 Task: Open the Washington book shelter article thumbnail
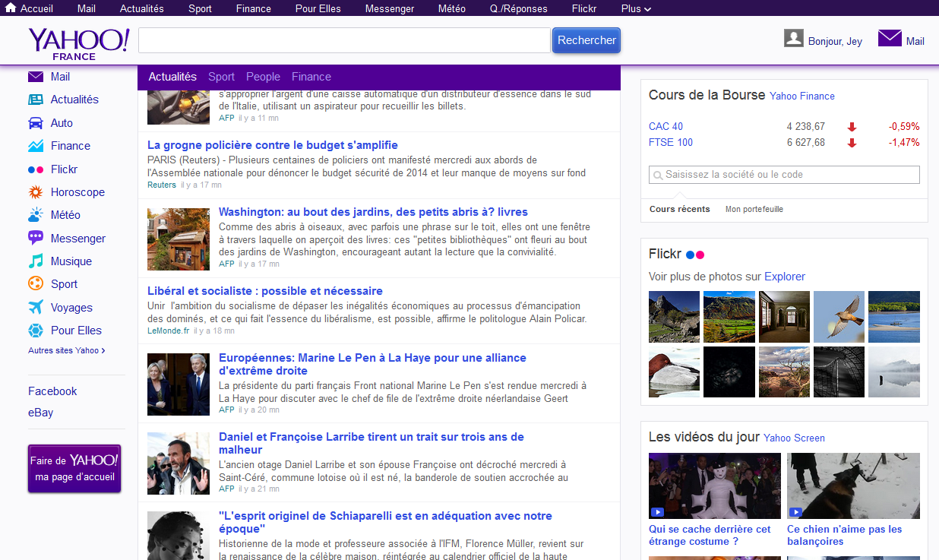(x=179, y=239)
